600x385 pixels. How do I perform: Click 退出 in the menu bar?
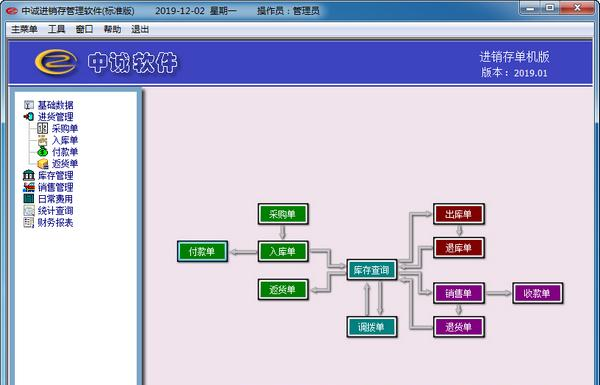tap(140, 29)
